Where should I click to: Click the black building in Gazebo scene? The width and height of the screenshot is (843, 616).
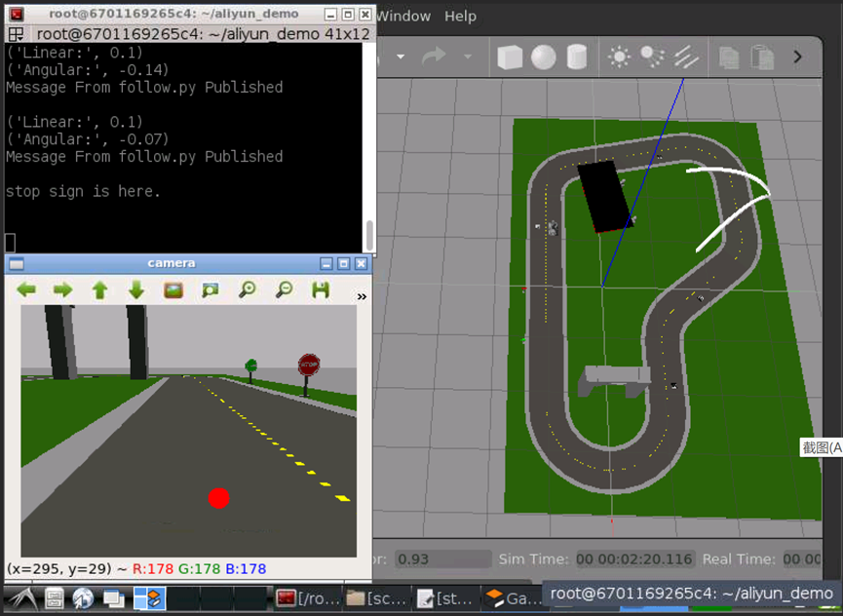click(x=605, y=196)
